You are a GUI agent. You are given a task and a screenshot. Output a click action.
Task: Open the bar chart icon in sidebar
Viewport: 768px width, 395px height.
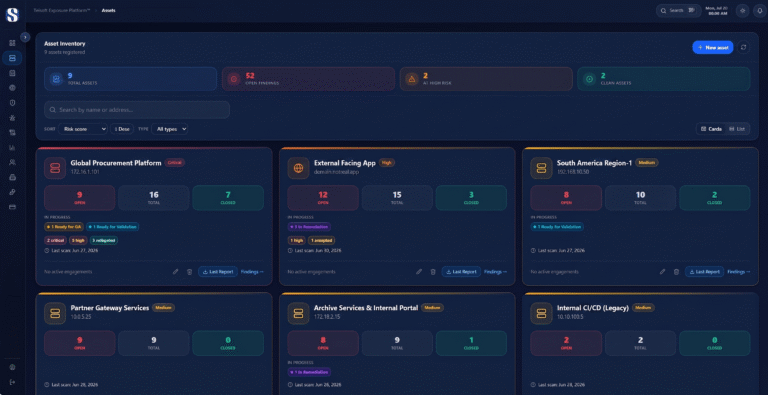coord(12,147)
